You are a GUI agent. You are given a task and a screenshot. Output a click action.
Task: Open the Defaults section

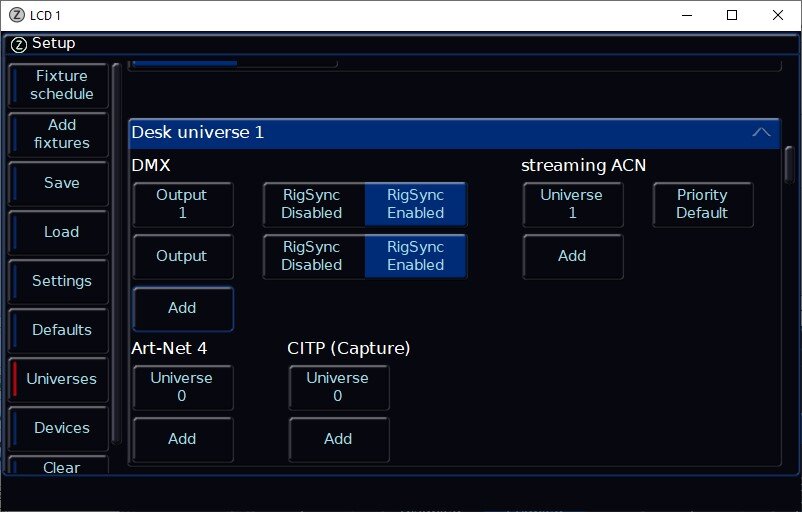pyautogui.click(x=61, y=330)
